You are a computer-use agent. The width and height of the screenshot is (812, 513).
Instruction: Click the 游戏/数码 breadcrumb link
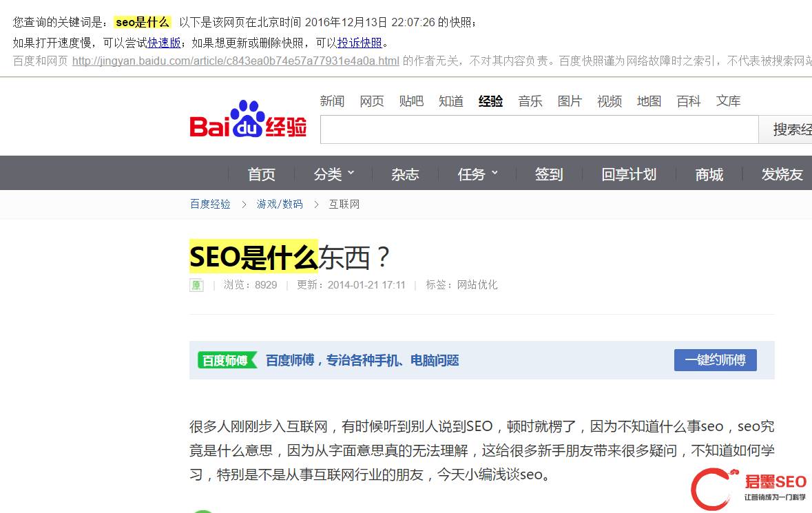[x=280, y=204]
